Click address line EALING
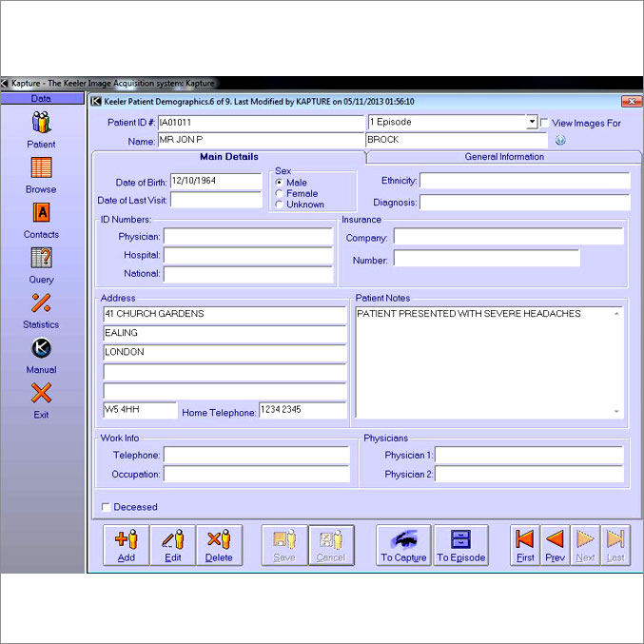This screenshot has height=644, width=644. click(x=224, y=334)
